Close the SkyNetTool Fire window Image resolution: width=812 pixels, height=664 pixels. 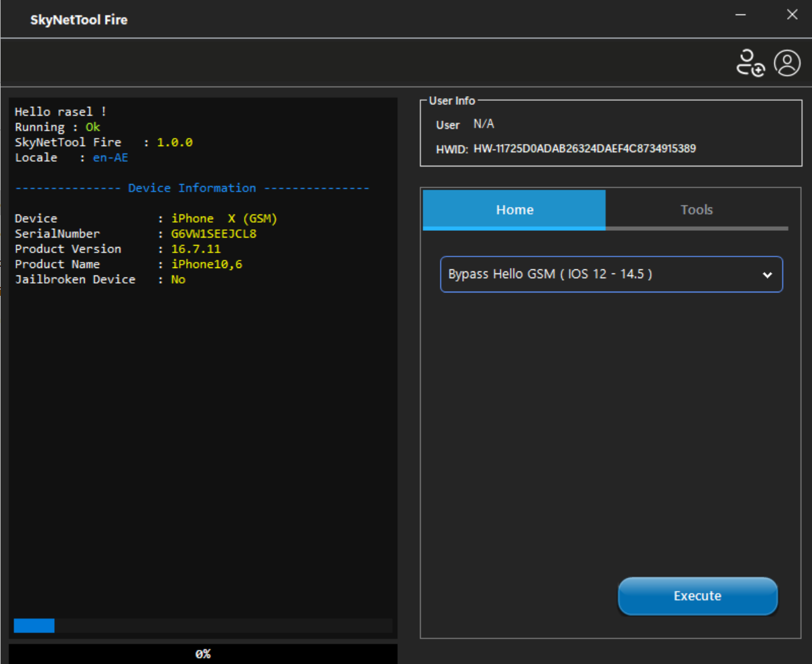pos(792,15)
